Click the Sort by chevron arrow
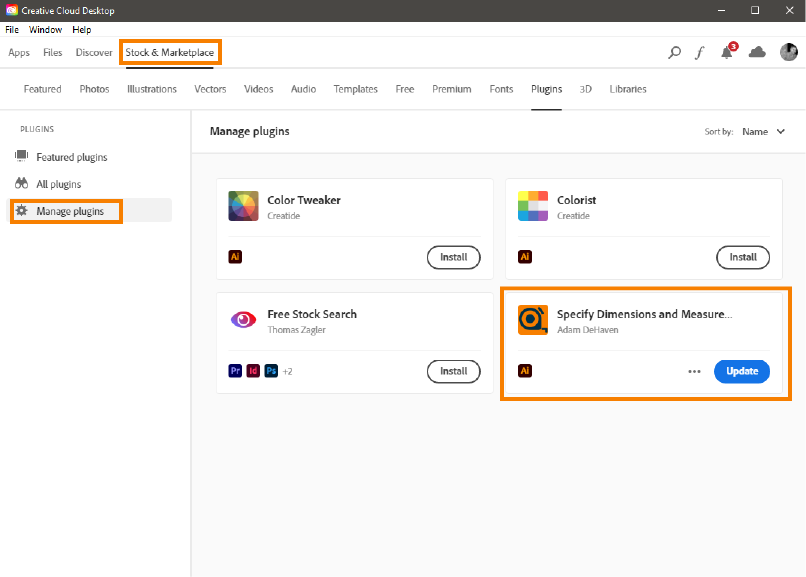Image resolution: width=806 pixels, height=577 pixels. click(780, 132)
